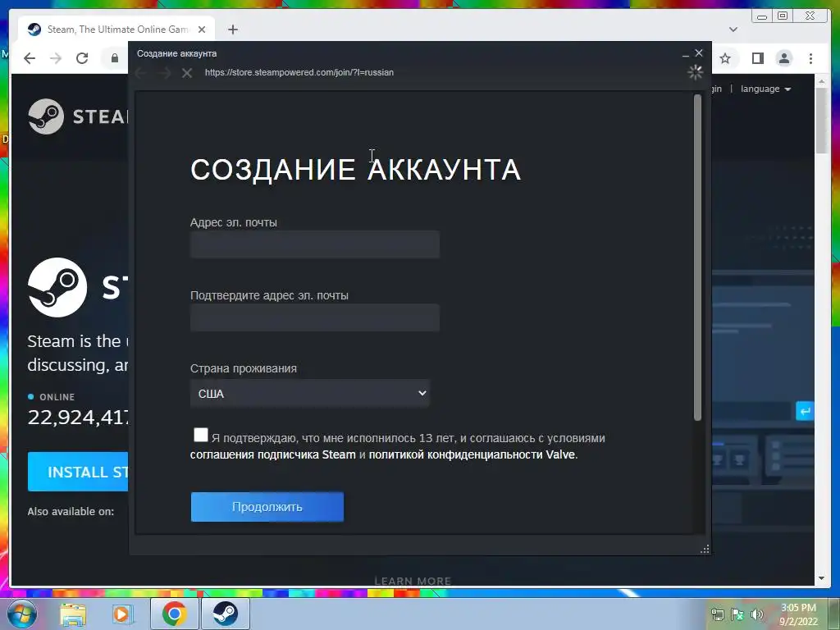Open соглашения подписчика Steam link
840x630 pixels.
pyautogui.click(x=272, y=454)
